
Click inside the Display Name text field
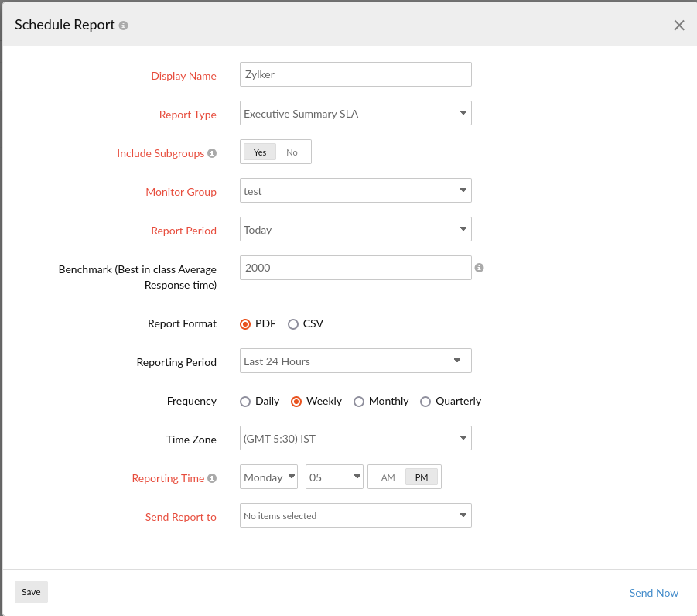(355, 74)
